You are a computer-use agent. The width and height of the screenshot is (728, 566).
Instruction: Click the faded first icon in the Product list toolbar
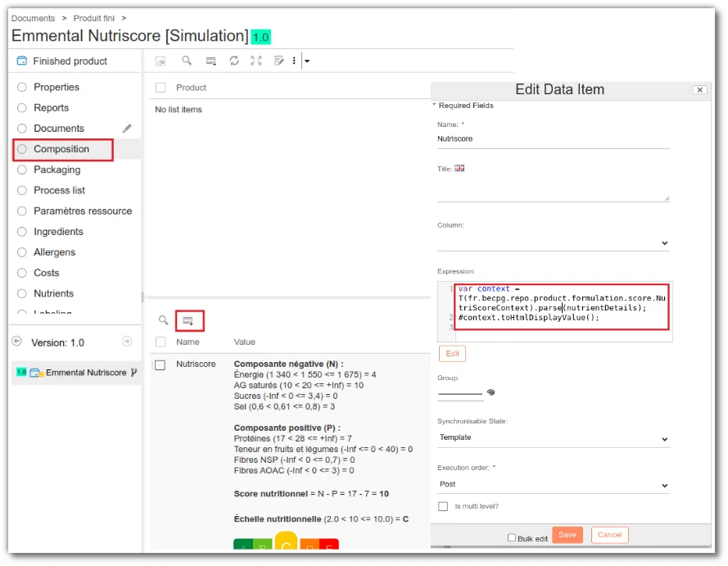click(161, 61)
